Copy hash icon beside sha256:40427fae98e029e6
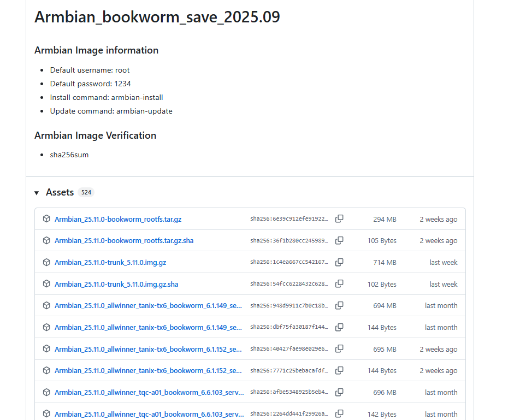Screen dimensions: 514x420 tap(339, 348)
